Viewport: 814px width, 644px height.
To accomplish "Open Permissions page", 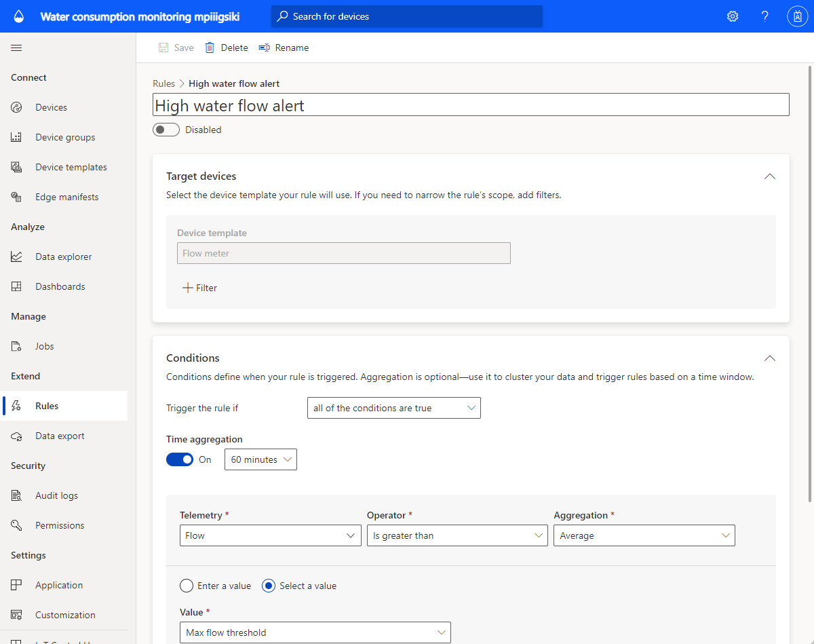I will tap(60, 525).
